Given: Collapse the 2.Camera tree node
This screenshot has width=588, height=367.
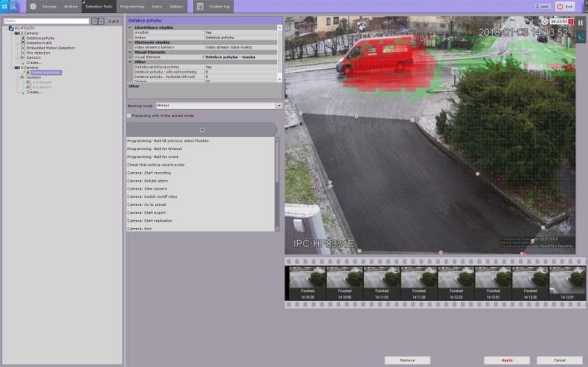Looking at the screenshot, I should click(12, 33).
